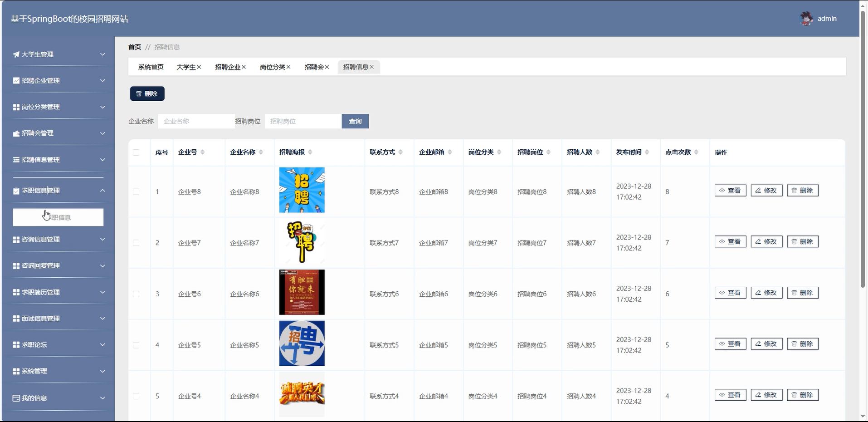868x422 pixels.
Task: Sort by 企业邮箱 column arrows
Action: (450, 152)
